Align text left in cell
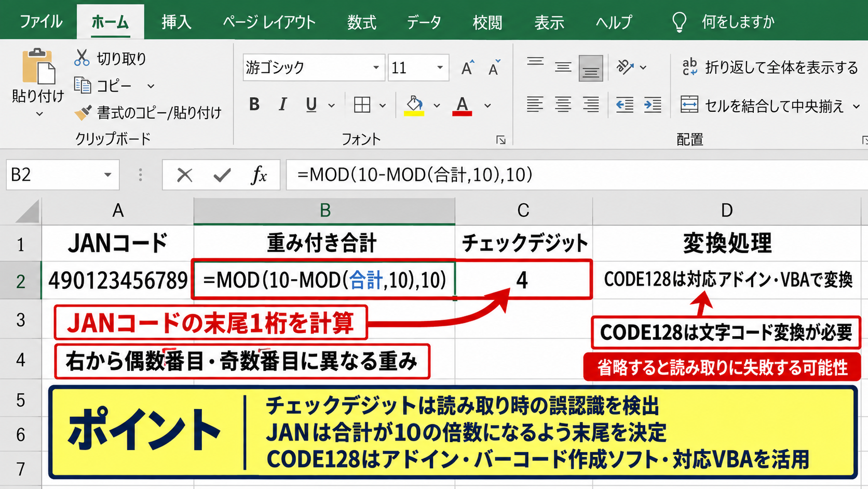The height and width of the screenshot is (489, 868). pyautogui.click(x=535, y=105)
